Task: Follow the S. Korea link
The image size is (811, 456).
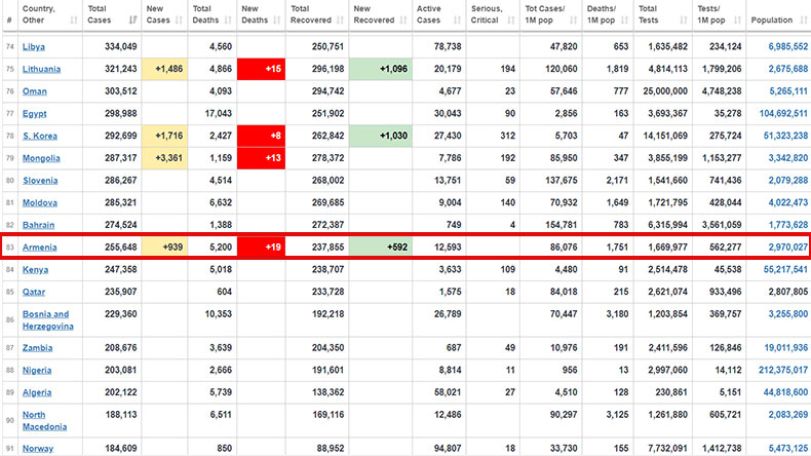Action: [40, 136]
